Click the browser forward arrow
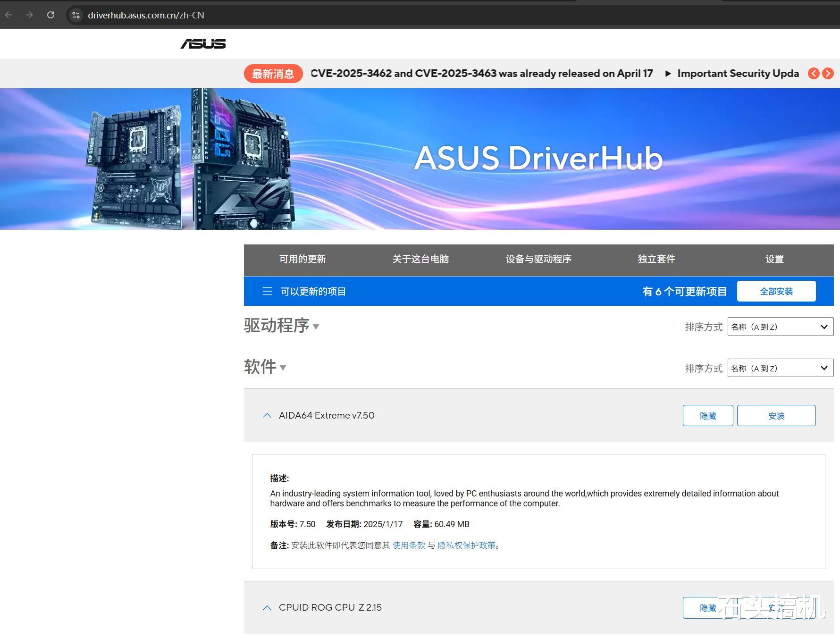The height and width of the screenshot is (638, 840). [29, 15]
